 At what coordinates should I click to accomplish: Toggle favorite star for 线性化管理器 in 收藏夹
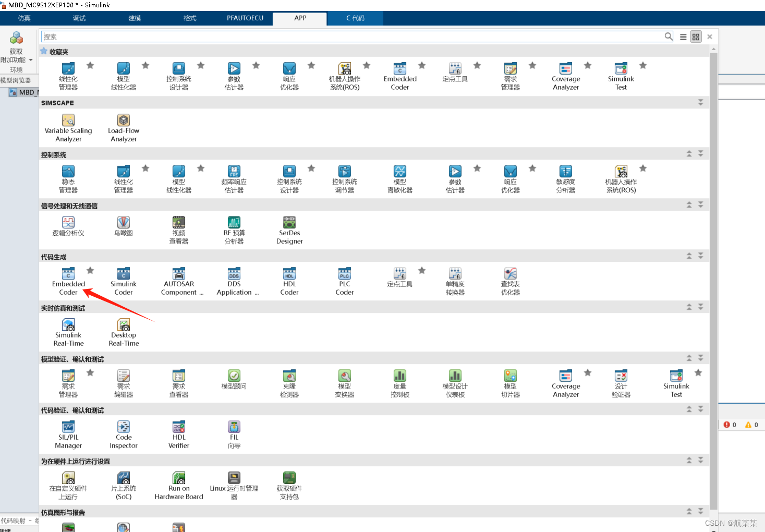point(90,65)
